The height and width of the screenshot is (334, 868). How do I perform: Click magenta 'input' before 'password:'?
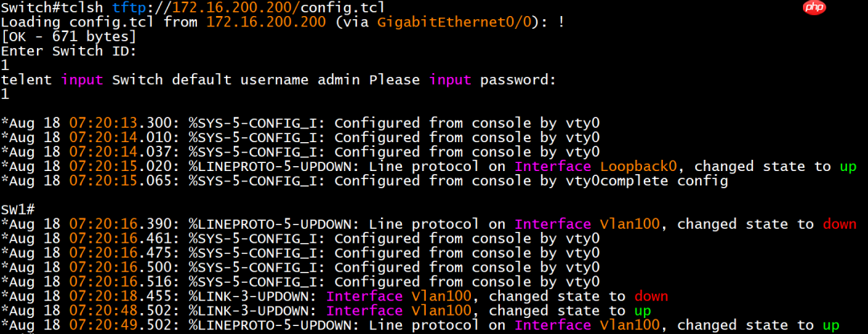point(452,79)
